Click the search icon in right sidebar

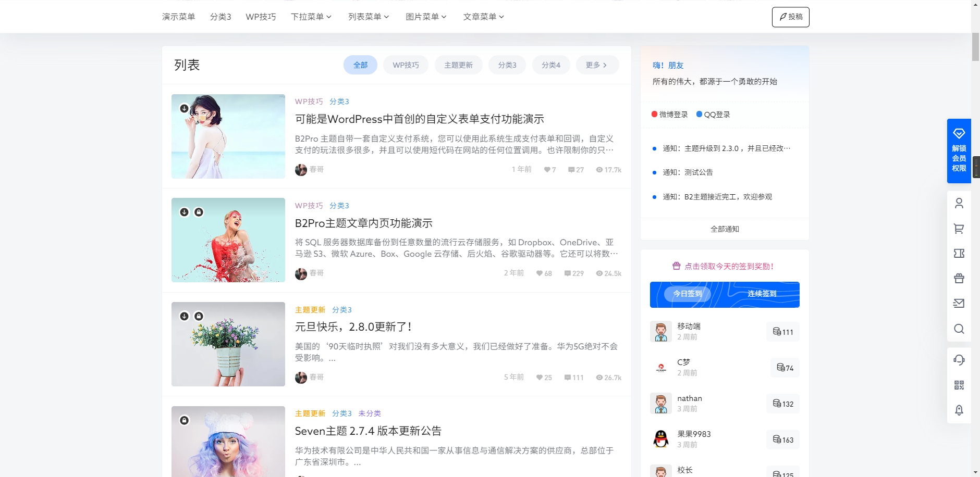pyautogui.click(x=959, y=329)
